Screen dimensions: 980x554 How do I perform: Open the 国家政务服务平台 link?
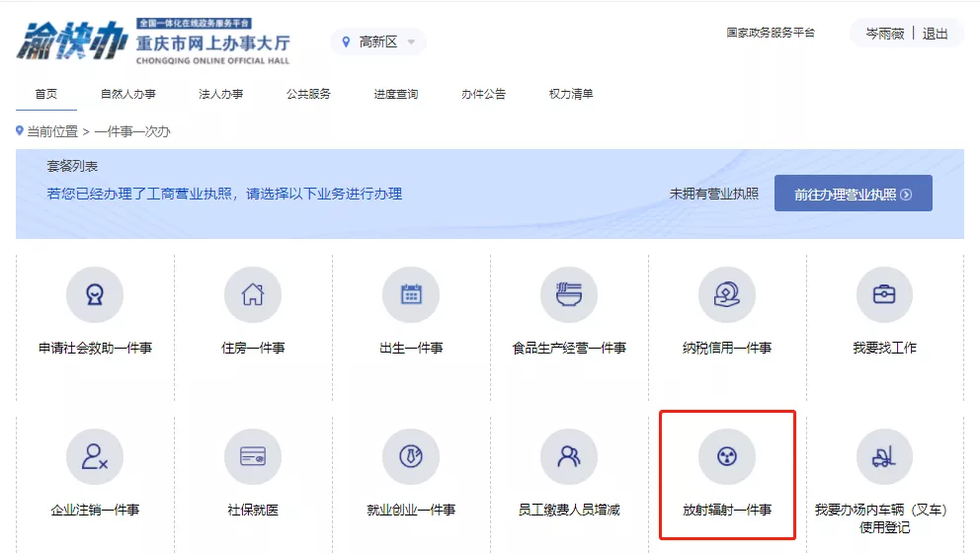point(771,33)
